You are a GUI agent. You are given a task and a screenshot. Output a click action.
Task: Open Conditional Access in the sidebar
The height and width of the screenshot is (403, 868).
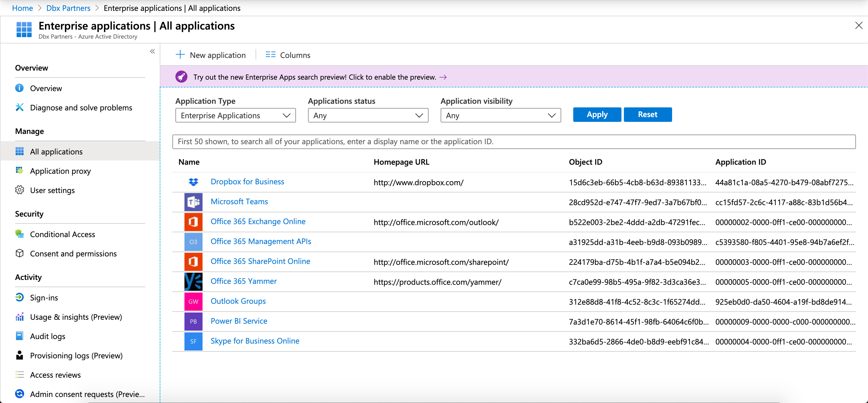pos(62,234)
